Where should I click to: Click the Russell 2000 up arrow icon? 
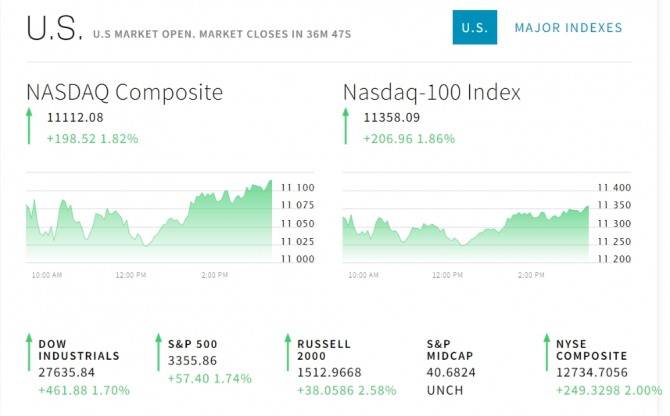tap(287, 352)
